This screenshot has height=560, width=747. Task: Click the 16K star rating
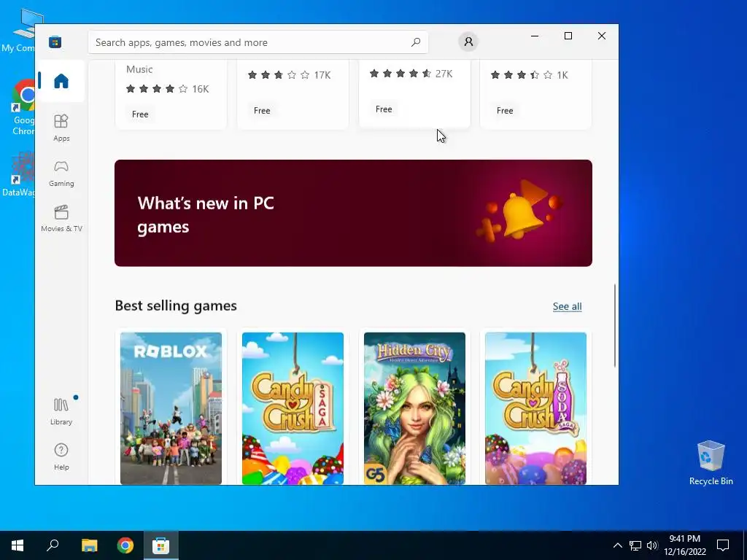point(167,88)
